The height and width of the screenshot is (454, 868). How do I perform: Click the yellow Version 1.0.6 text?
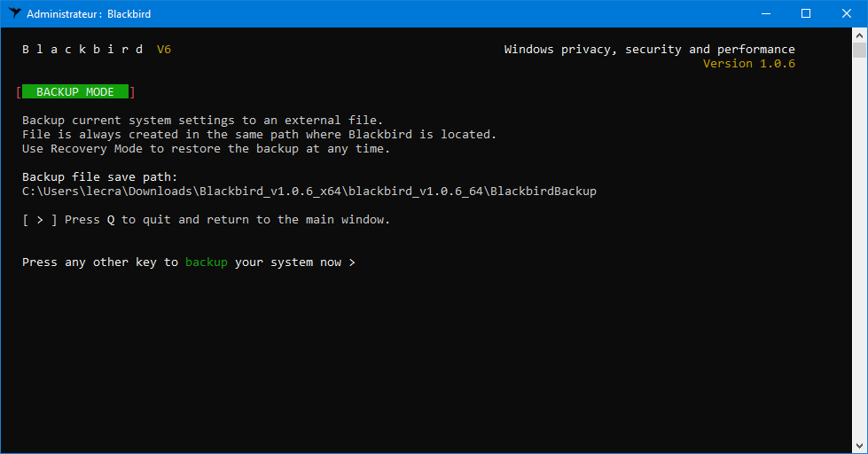coord(749,64)
